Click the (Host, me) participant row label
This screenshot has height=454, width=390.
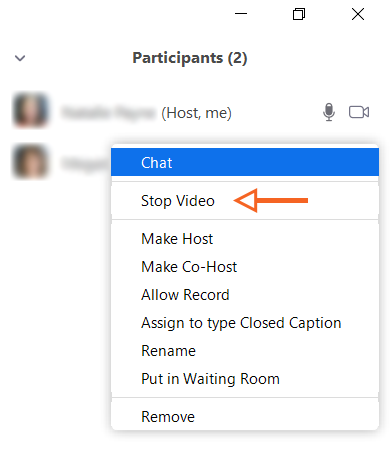coord(196,113)
